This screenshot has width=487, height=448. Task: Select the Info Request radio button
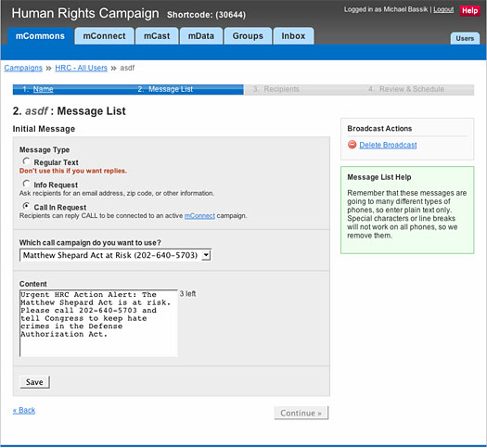[x=26, y=184]
